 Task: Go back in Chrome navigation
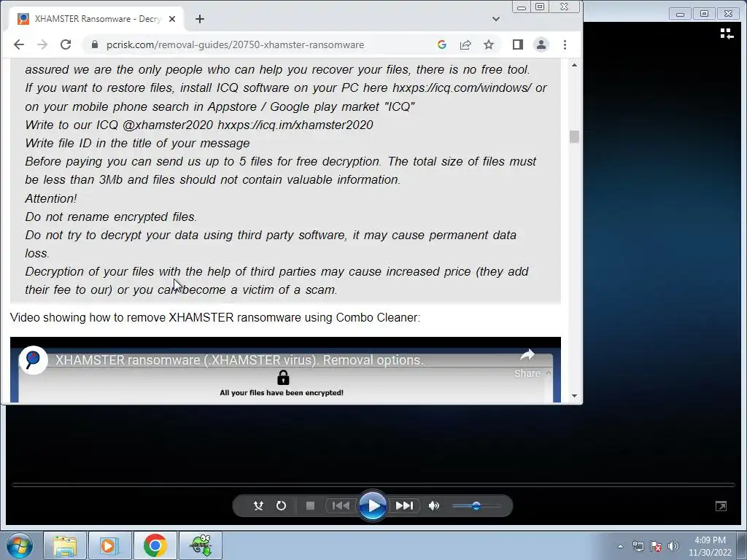click(18, 44)
